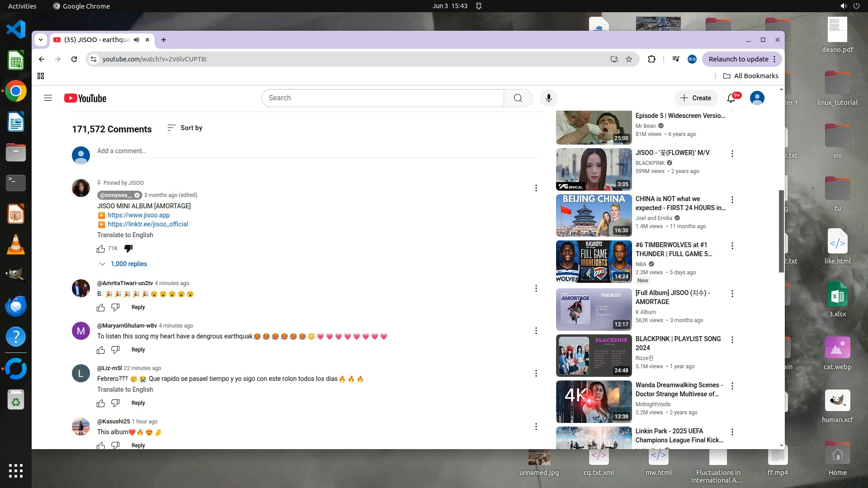868x488 pixels.
Task: Mute the tab via speaker icon
Action: (137, 40)
